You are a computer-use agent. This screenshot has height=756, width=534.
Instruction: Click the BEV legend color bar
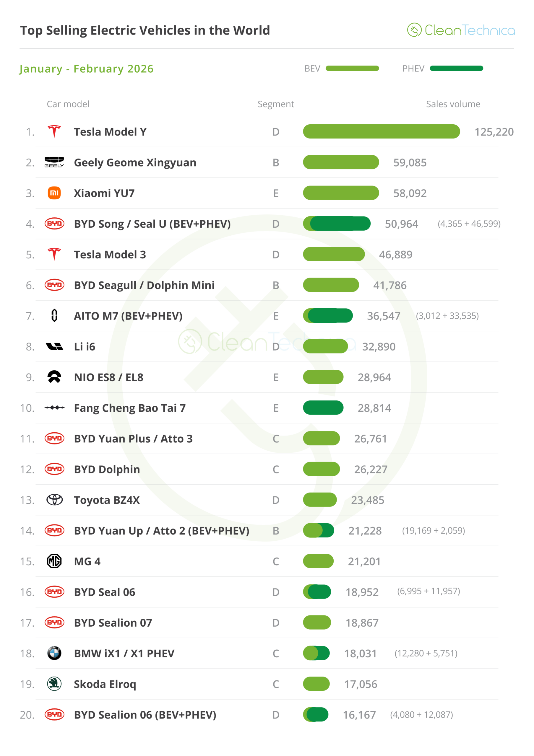click(x=352, y=69)
